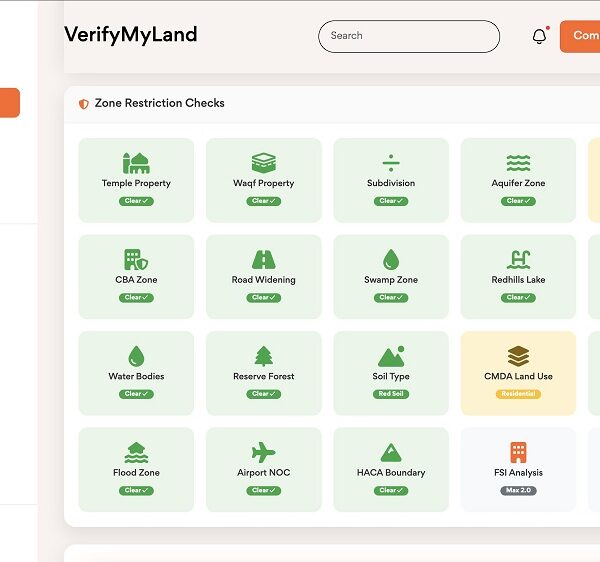Click the HACA Boundary mountain icon
Viewport: 600px width, 562px height.
391,453
